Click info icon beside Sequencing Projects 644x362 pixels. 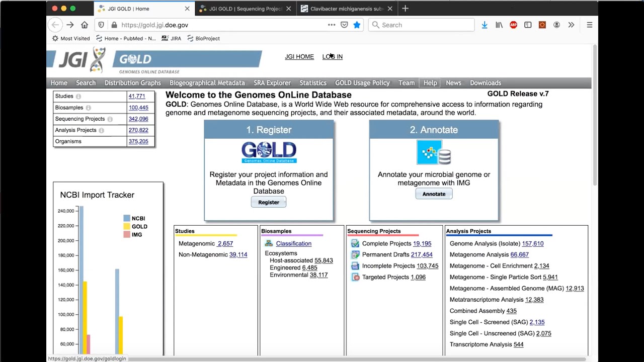pos(110,119)
